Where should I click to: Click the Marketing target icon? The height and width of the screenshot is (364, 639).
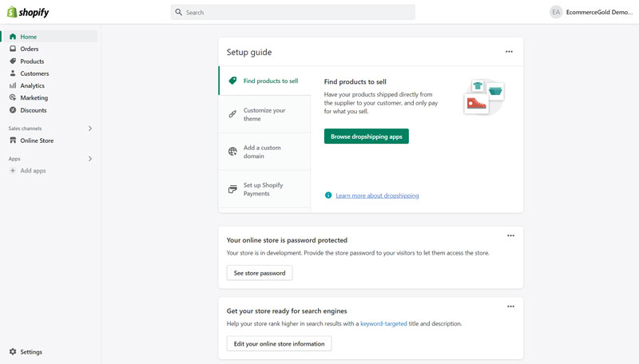[x=13, y=97]
